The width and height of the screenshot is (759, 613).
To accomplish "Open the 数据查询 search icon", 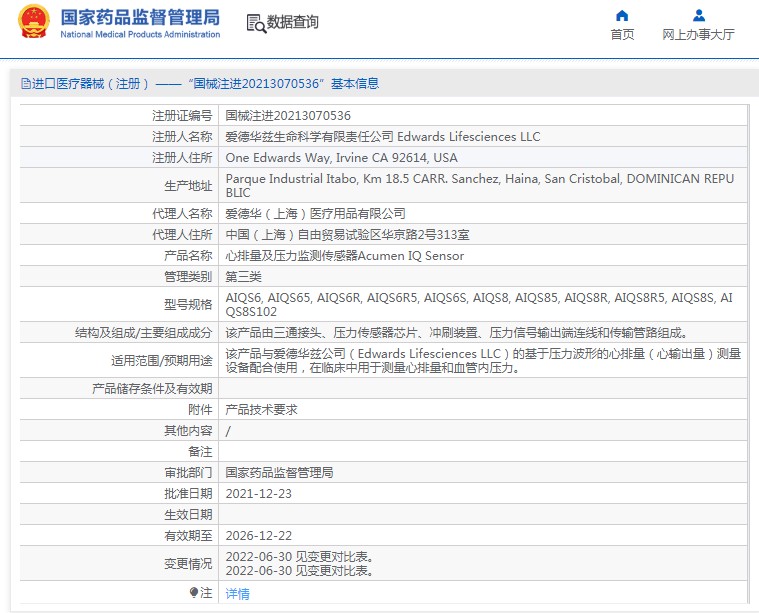I will click(256, 23).
